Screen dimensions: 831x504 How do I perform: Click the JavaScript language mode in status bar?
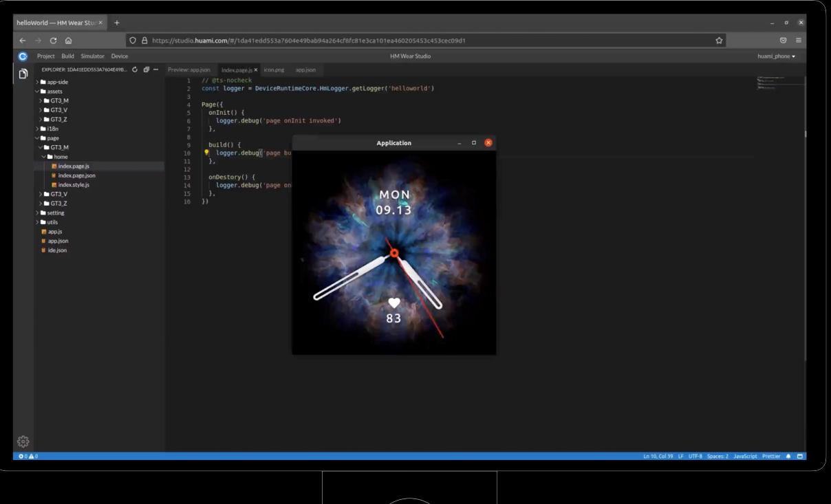(744, 456)
